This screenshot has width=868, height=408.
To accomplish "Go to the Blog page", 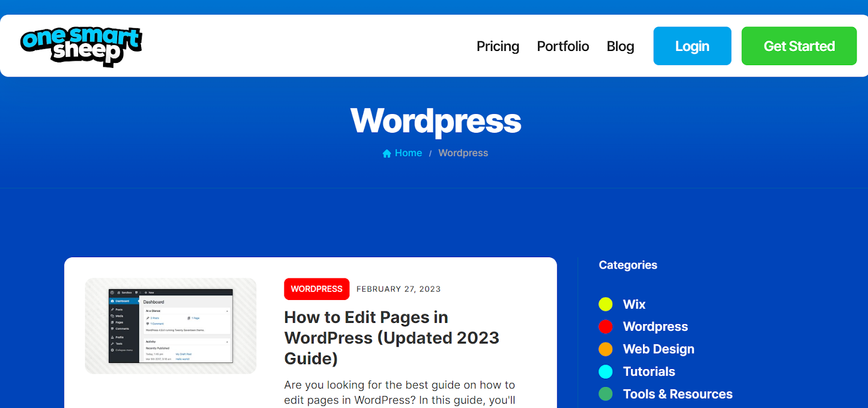I will coord(621,47).
